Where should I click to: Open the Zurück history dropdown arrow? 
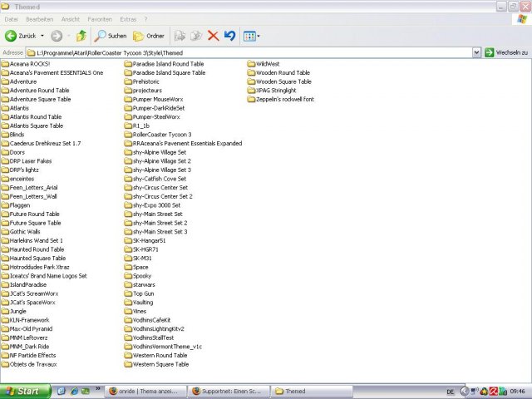click(42, 36)
